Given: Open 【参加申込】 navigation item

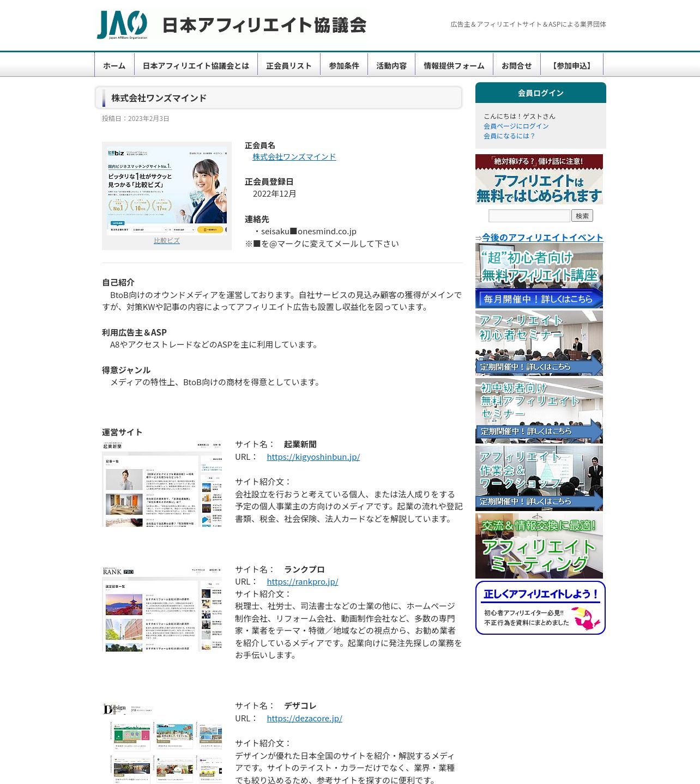Looking at the screenshot, I should [x=572, y=65].
